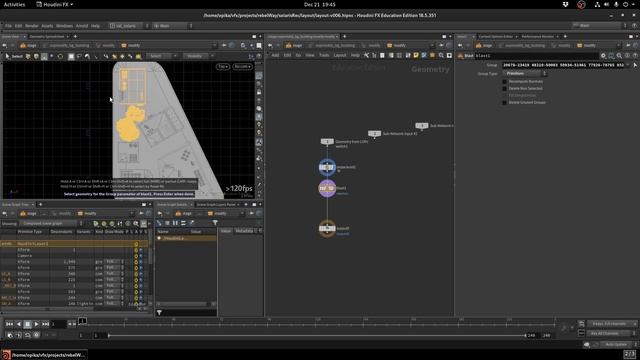
Task: Open the Add menu in network editor
Action: (x=275, y=55)
